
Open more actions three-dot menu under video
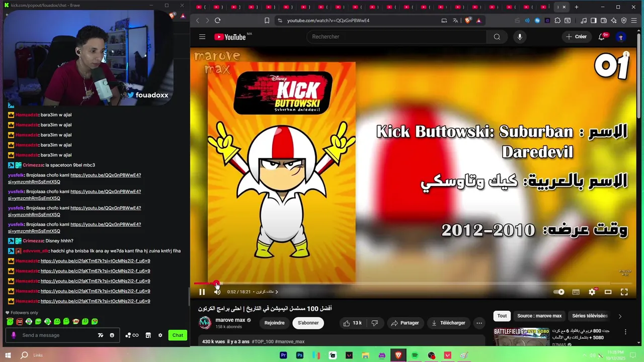479,323
